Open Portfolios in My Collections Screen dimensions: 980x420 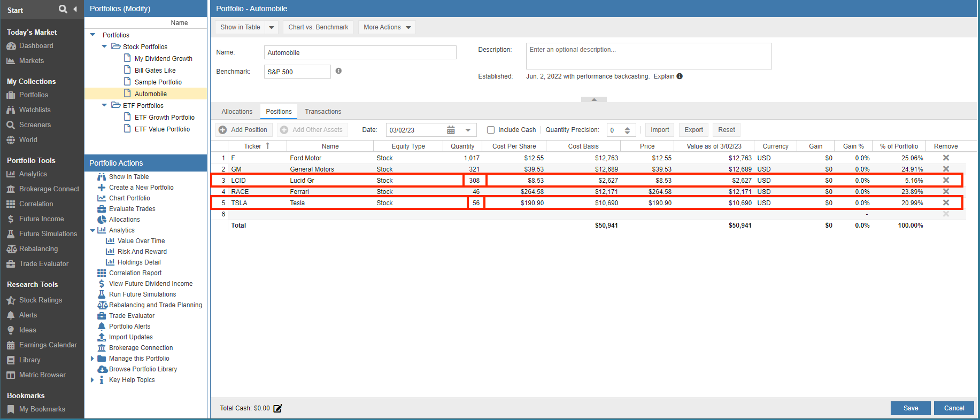coord(34,95)
